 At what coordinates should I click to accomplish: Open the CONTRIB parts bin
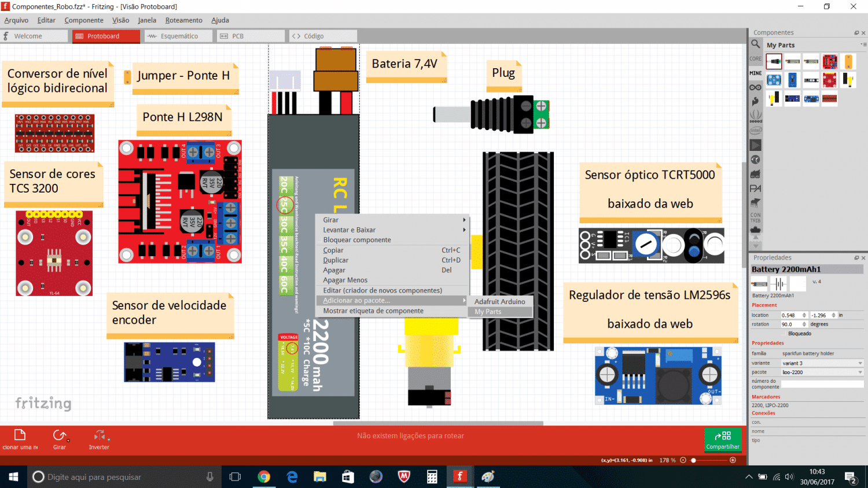[x=755, y=217]
